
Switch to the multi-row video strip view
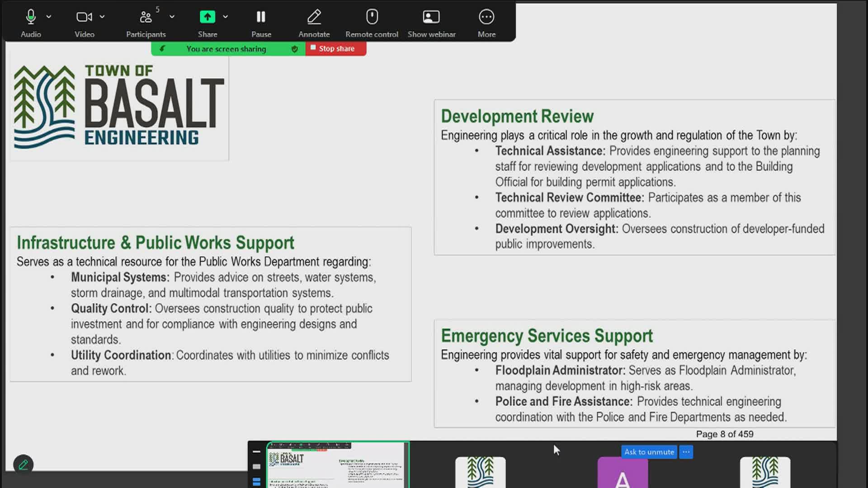point(256,482)
